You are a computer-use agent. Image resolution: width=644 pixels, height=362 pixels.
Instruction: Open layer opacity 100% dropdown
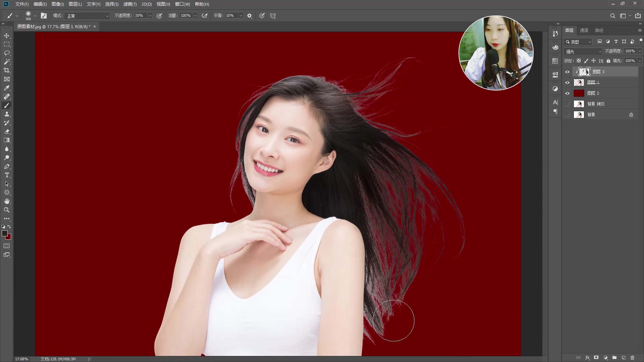(x=640, y=51)
